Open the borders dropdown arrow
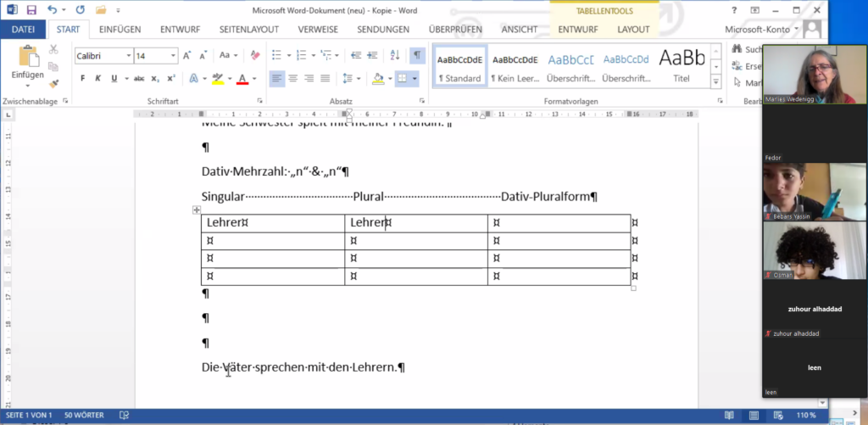The image size is (868, 425). 415,79
